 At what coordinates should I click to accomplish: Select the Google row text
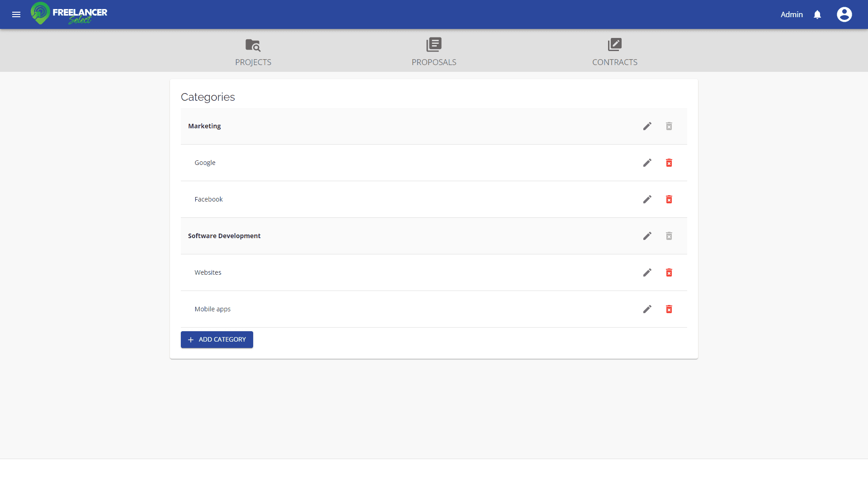point(205,163)
